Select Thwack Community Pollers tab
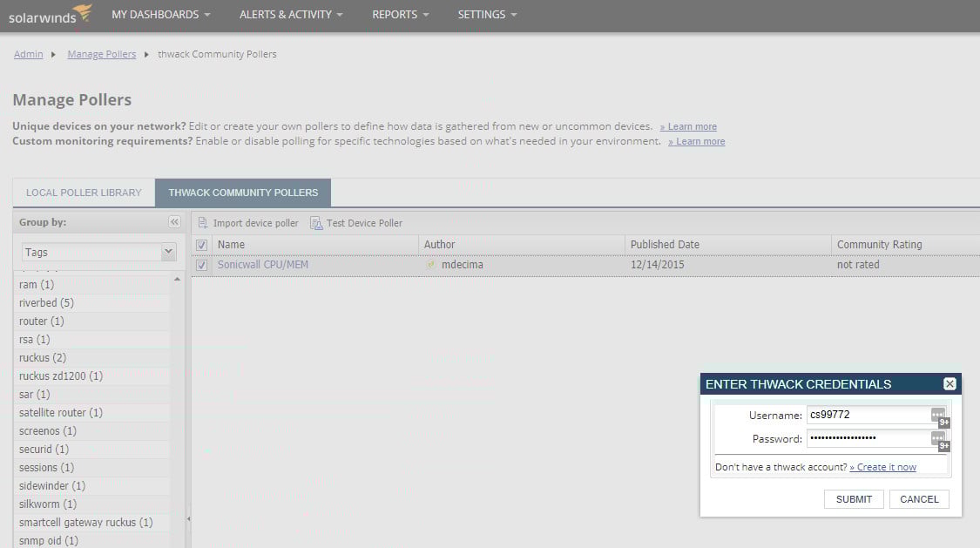The image size is (980, 548). (x=243, y=193)
